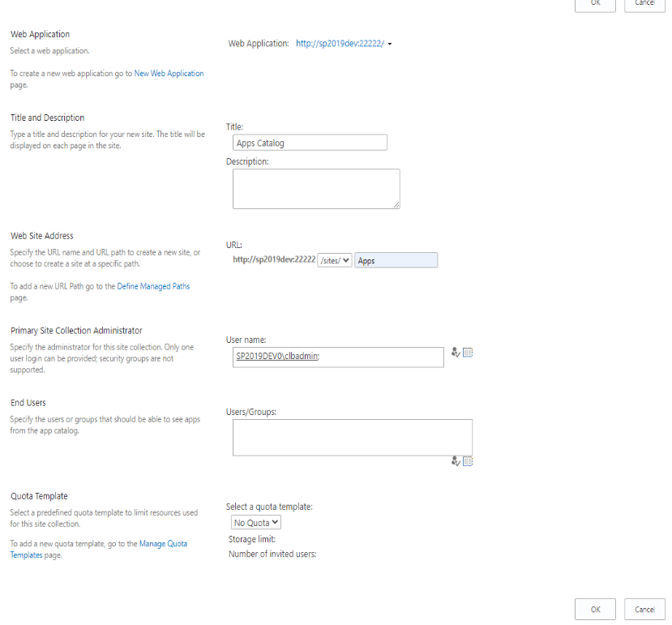Open Browse icon below Users/Groups box
The width and height of the screenshot is (672, 625).
tap(468, 461)
